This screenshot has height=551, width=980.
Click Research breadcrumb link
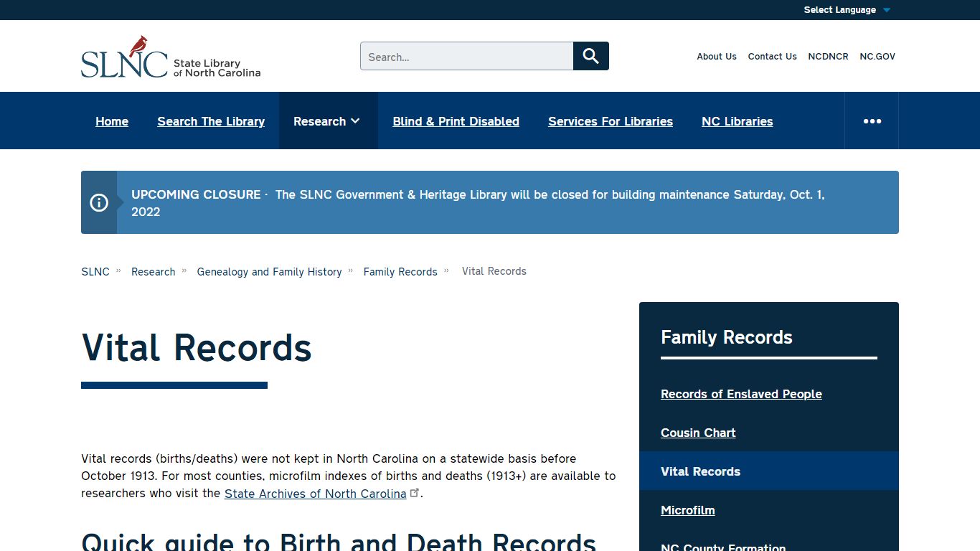click(x=154, y=272)
